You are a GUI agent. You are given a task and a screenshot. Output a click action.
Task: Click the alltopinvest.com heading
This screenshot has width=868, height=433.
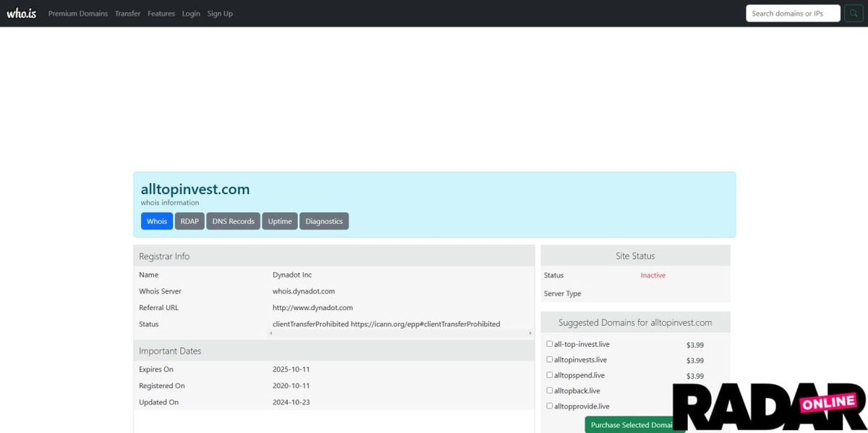click(195, 189)
